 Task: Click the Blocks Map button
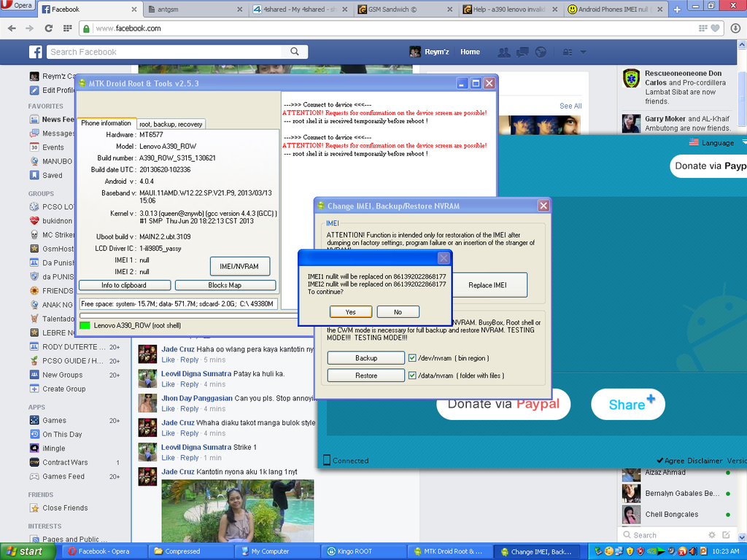pyautogui.click(x=225, y=285)
